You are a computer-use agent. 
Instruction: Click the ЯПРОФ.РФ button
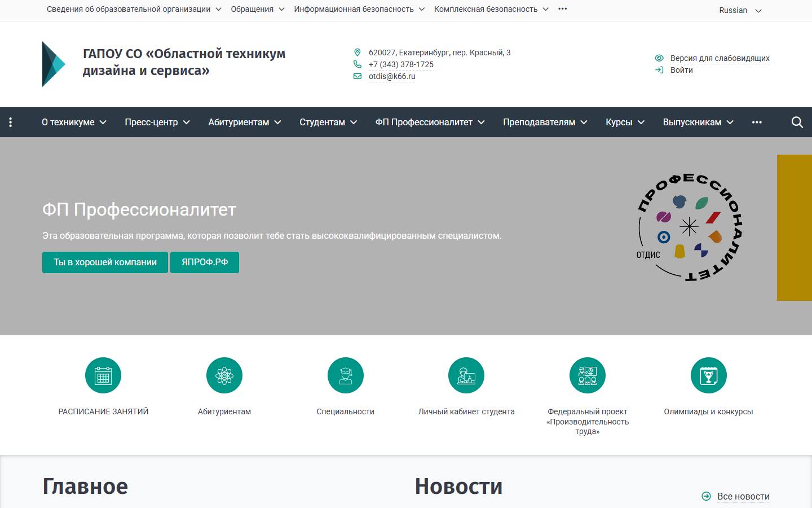tap(205, 262)
